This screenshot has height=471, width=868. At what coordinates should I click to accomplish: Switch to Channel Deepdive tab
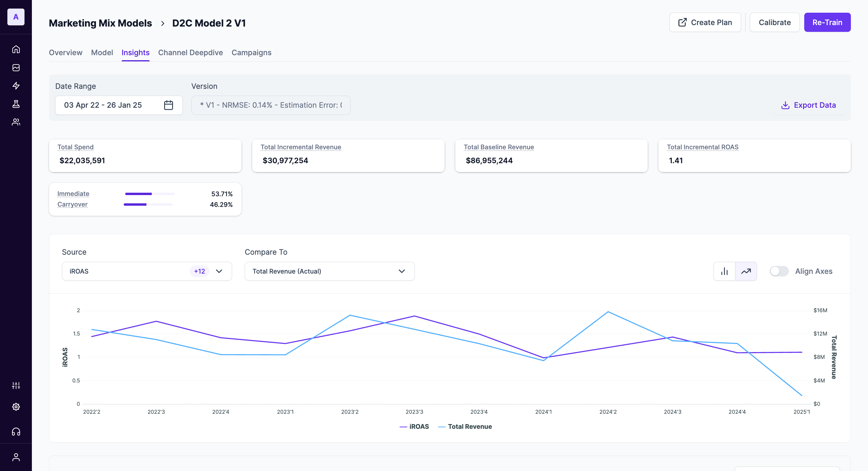[190, 53]
